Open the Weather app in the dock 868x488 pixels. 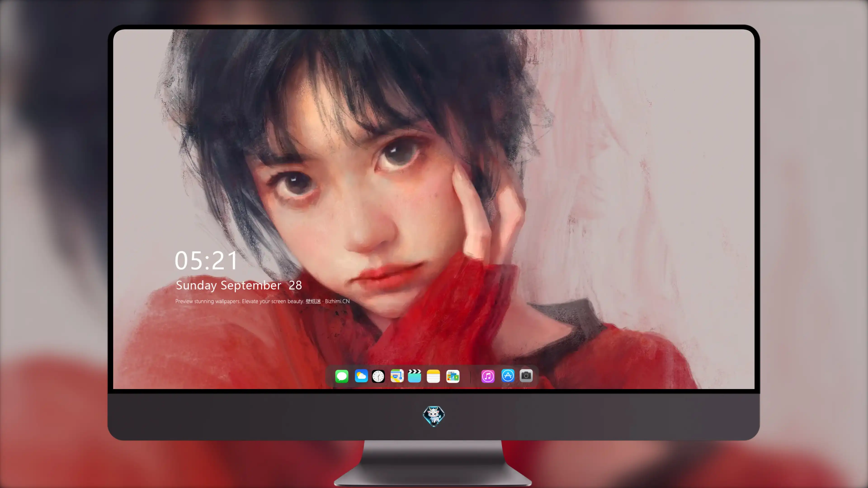(x=361, y=376)
